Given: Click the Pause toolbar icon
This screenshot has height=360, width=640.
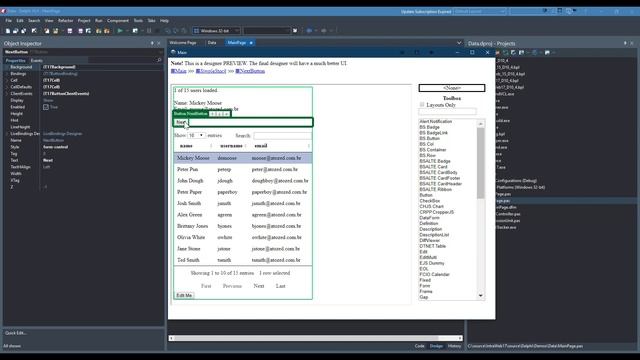Looking at the screenshot, I should (x=149, y=31).
